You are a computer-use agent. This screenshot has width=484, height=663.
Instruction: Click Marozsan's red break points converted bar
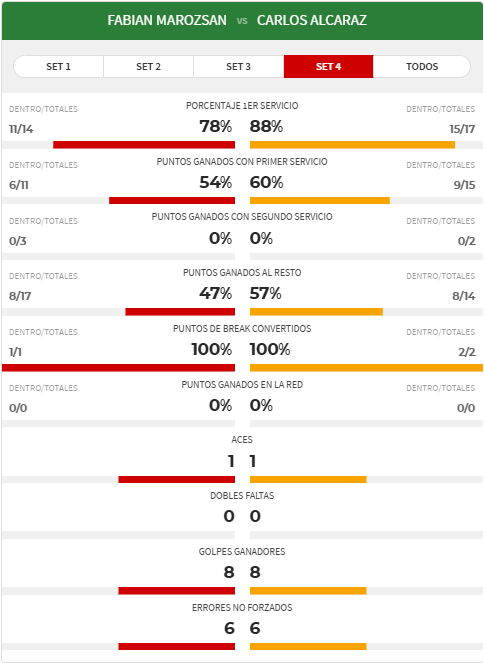point(118,368)
